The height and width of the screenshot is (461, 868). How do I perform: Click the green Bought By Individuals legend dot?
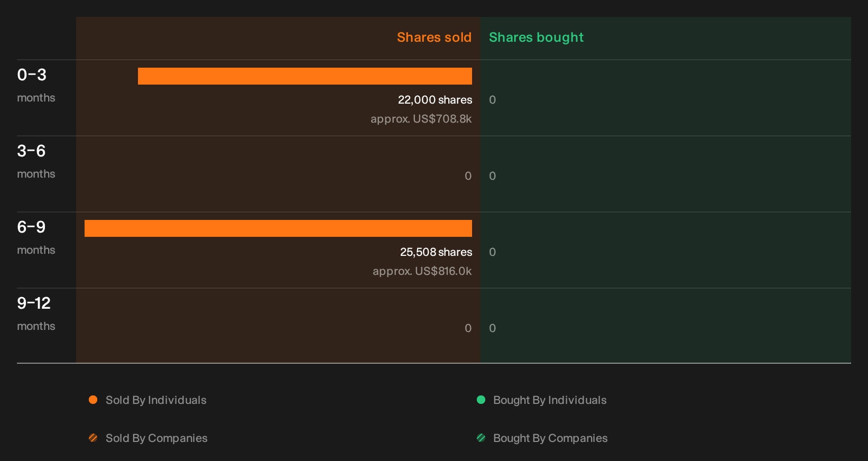tap(481, 400)
